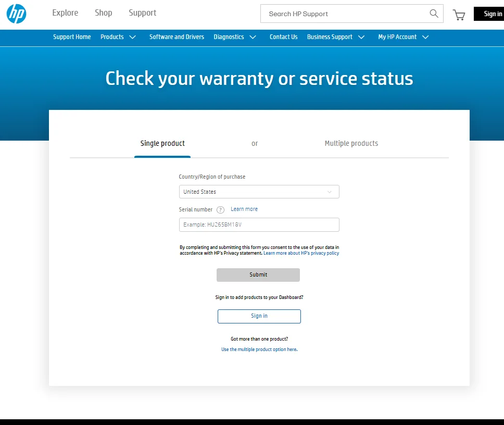Expand the Business Support chevron
Screen dimensions: 504x425
pyautogui.click(x=361, y=37)
